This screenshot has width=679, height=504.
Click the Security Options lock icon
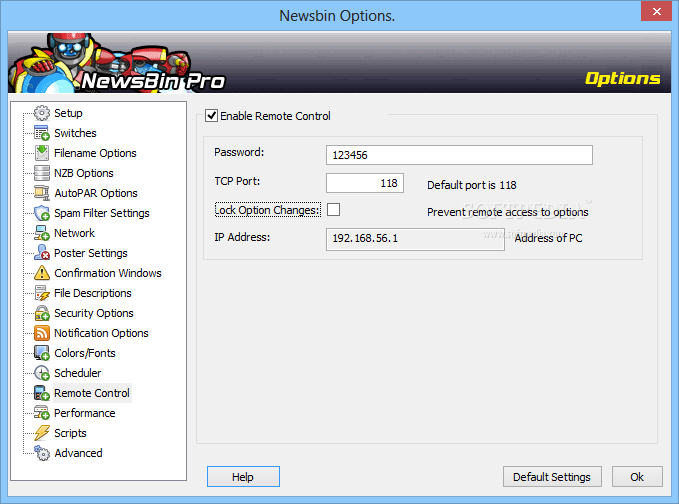point(42,313)
